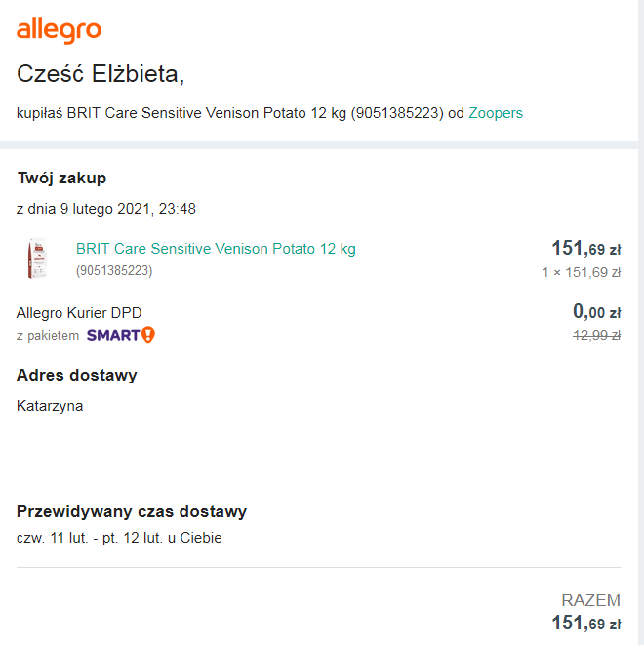Click the "Twój zakup" section heading

click(x=61, y=178)
